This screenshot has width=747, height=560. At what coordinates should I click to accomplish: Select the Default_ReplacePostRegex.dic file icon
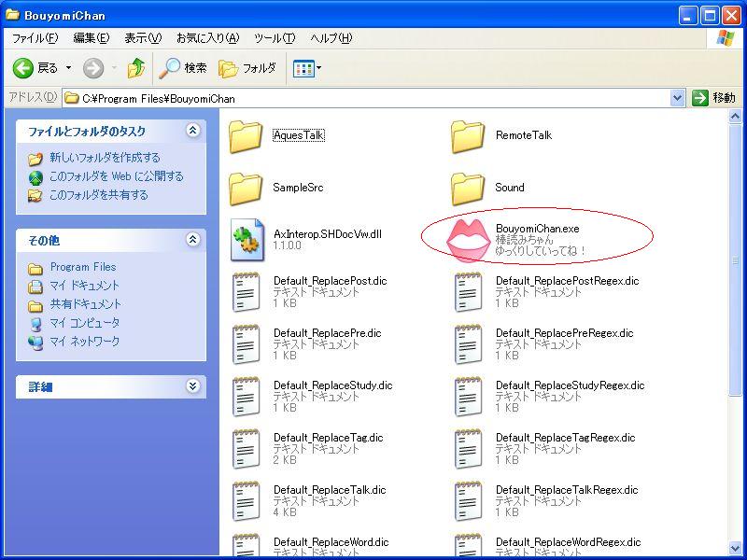tap(469, 292)
